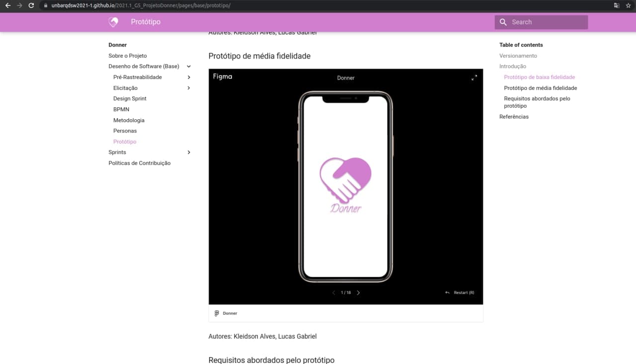Click the Donner title in Figma embed header
Image resolution: width=636 pixels, height=364 pixels.
[x=346, y=77]
